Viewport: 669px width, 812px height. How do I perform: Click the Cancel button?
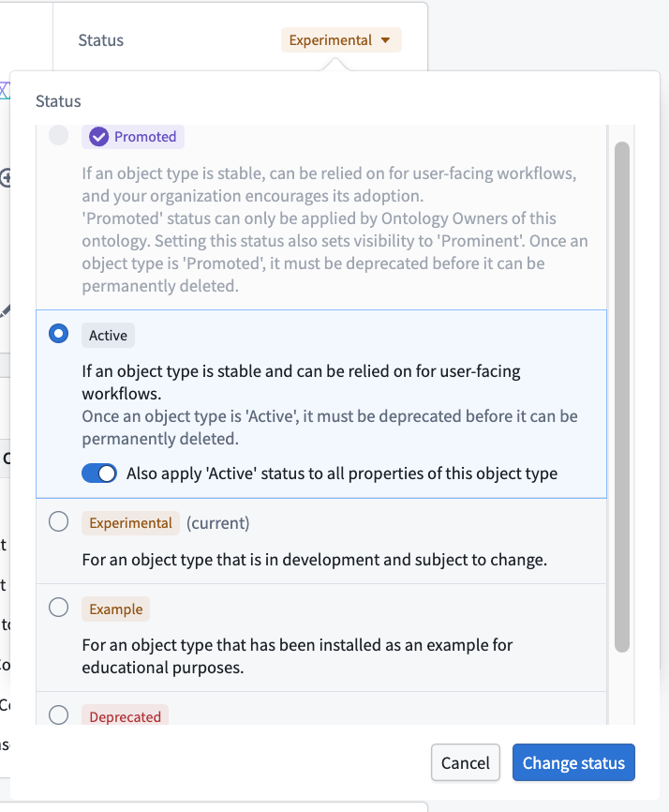click(x=465, y=762)
